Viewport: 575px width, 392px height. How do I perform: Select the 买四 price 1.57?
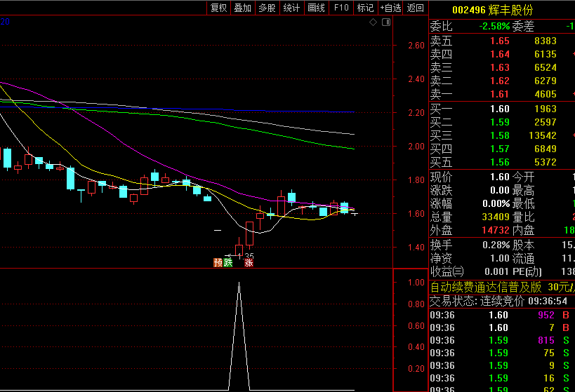(500, 149)
